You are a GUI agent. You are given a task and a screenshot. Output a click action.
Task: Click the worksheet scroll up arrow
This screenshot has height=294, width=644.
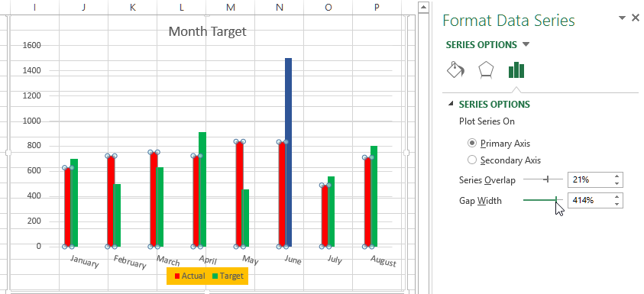(x=424, y=7)
